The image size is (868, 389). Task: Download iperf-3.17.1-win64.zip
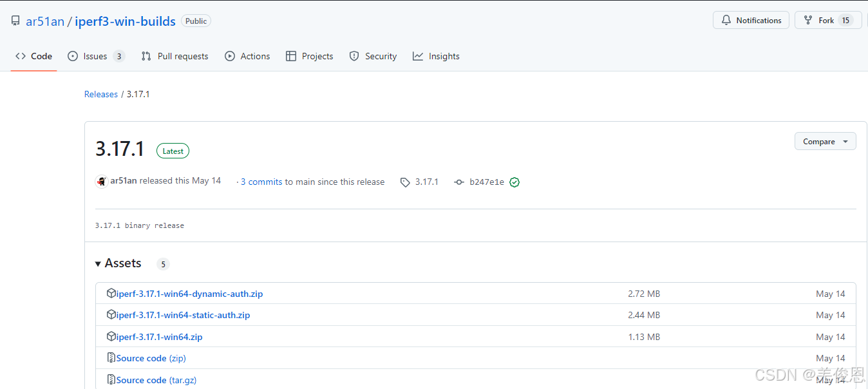159,337
